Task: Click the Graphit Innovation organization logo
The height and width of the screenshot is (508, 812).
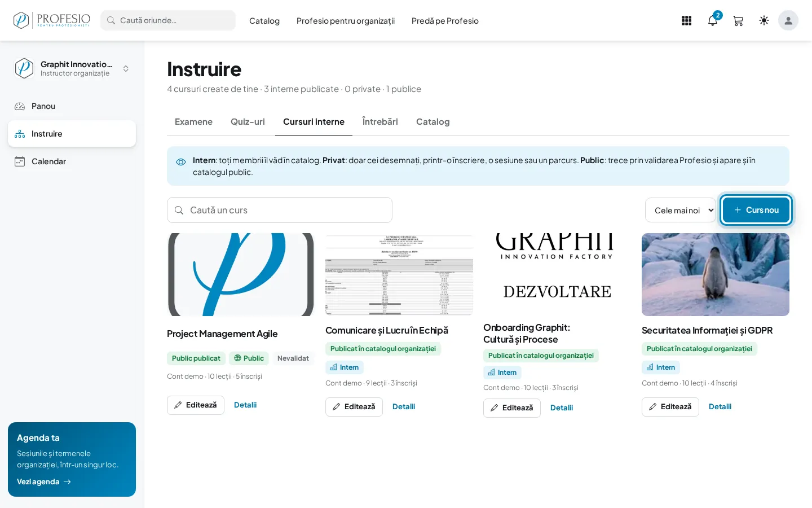Action: (24, 68)
